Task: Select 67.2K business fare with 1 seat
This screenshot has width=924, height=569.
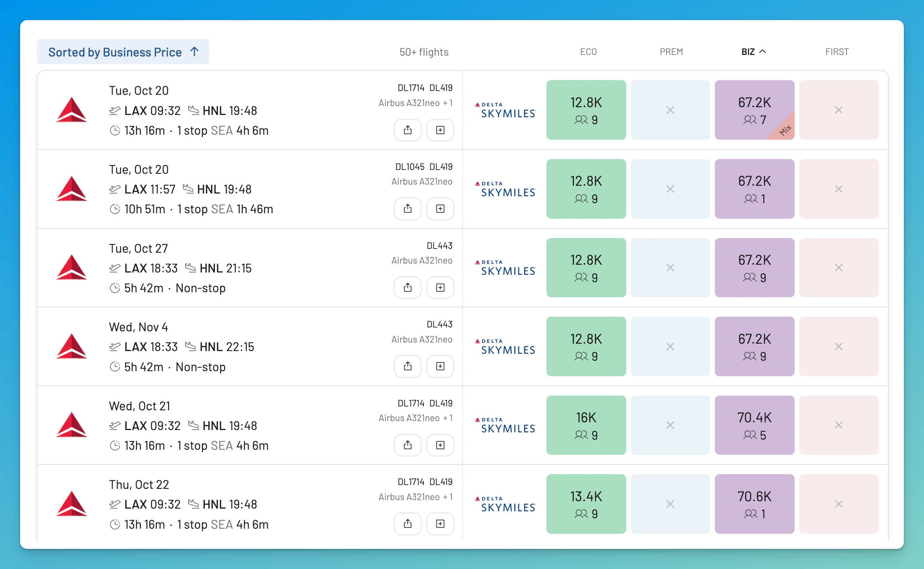Action: [x=754, y=189]
